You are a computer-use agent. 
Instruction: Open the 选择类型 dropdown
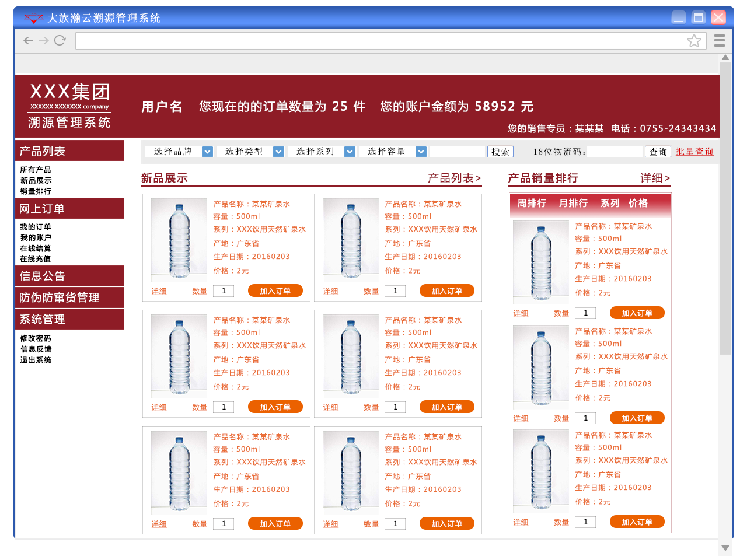278,152
